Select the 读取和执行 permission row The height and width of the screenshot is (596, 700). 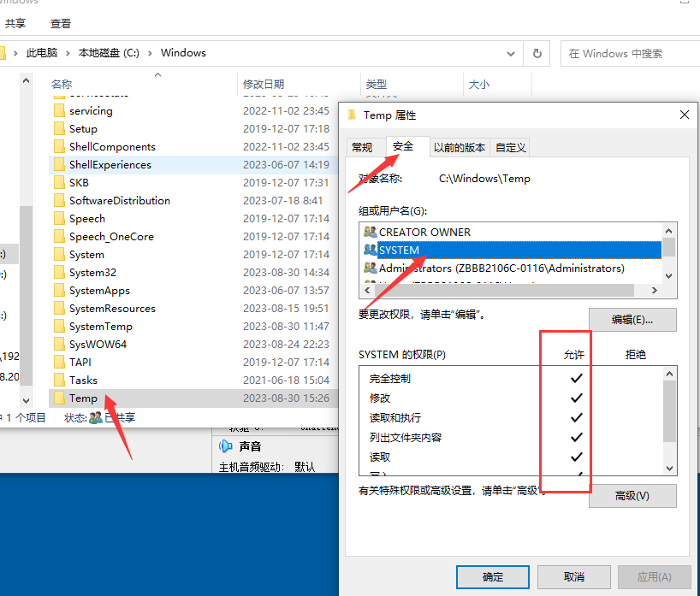tap(511, 417)
